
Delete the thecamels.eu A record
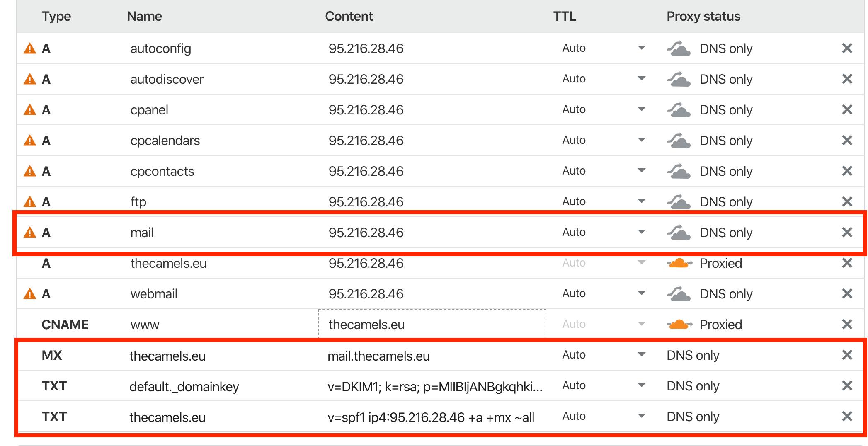(x=847, y=263)
